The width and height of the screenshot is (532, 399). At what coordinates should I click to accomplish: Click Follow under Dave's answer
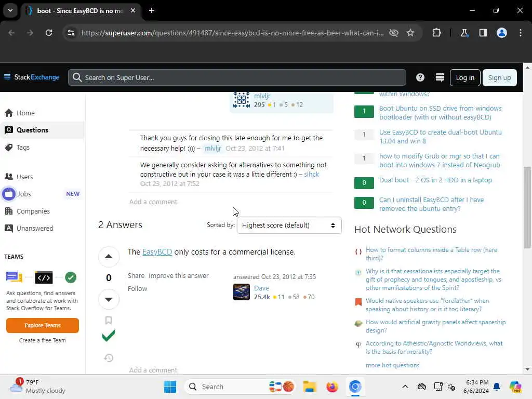pos(137,289)
